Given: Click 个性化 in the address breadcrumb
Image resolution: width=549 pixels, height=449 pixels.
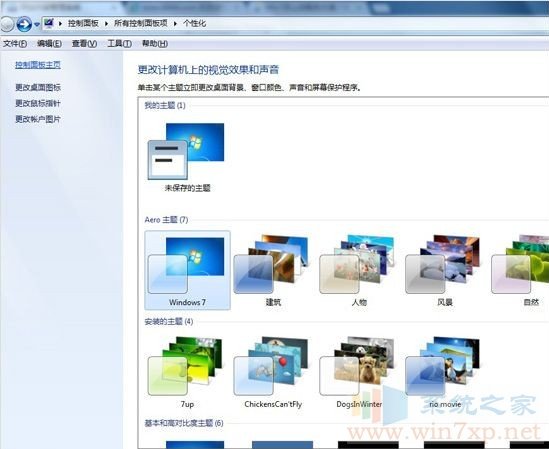Looking at the screenshot, I should coord(194,23).
